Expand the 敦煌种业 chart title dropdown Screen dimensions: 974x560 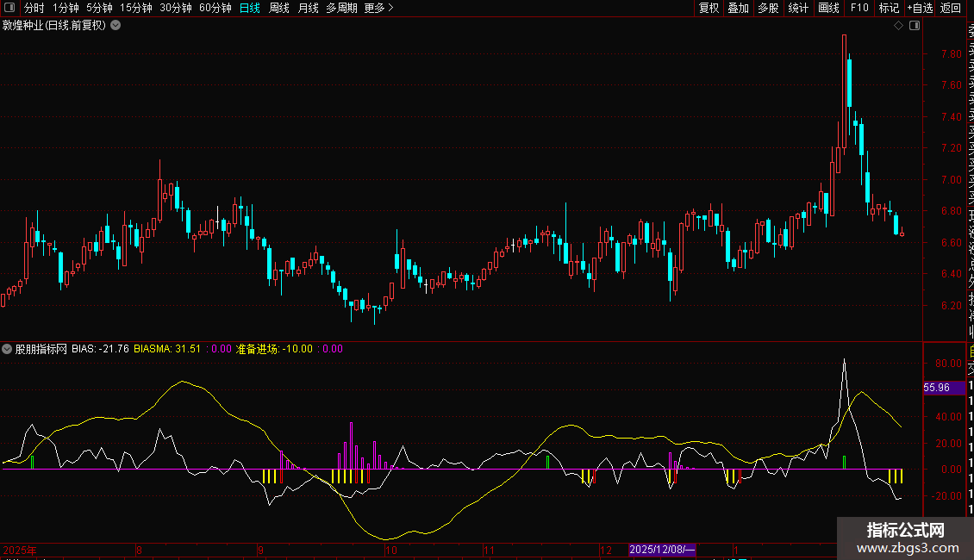click(x=116, y=25)
